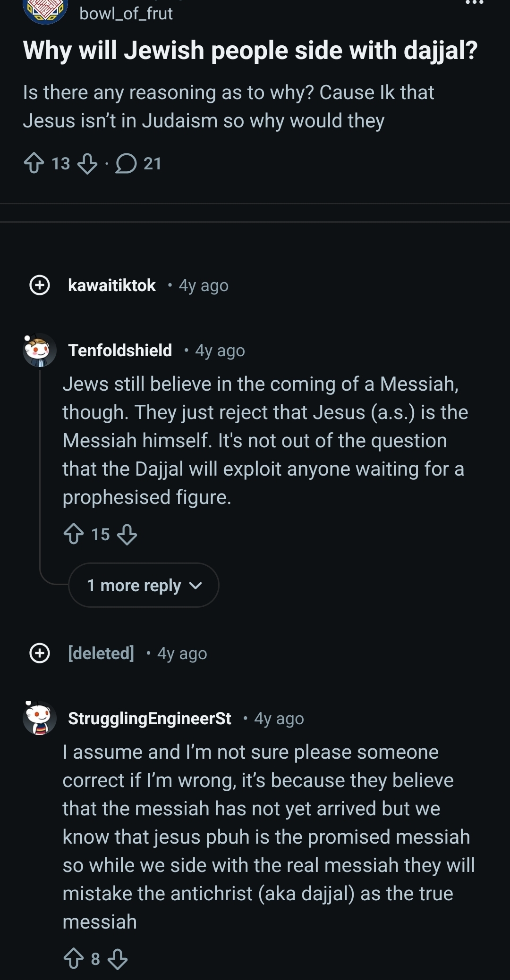Open kawaitiktok's user profile
This screenshot has height=980, width=510.
(112, 285)
